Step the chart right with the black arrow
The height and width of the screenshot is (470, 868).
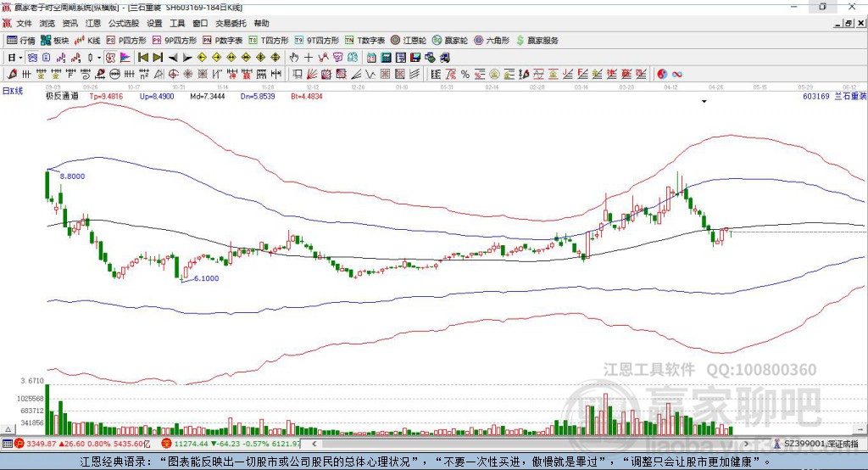coord(187,58)
